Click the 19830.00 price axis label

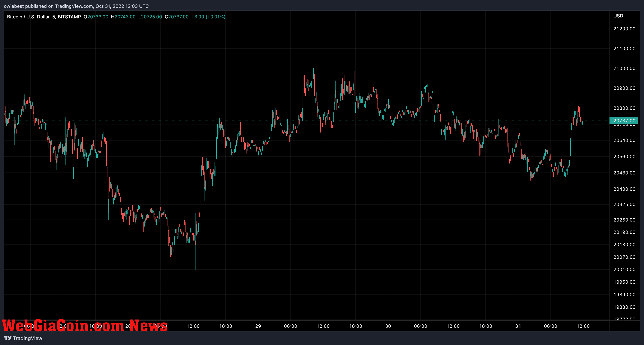[x=624, y=307]
